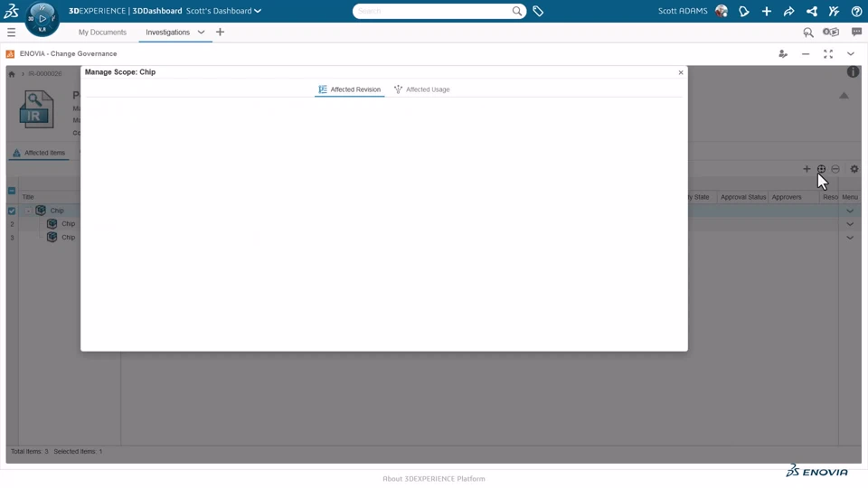Select the row 2 Chip item

click(x=68, y=224)
